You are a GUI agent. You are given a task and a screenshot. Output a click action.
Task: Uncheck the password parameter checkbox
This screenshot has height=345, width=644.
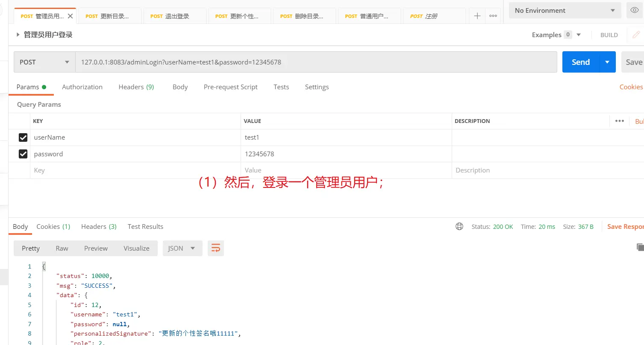(23, 154)
